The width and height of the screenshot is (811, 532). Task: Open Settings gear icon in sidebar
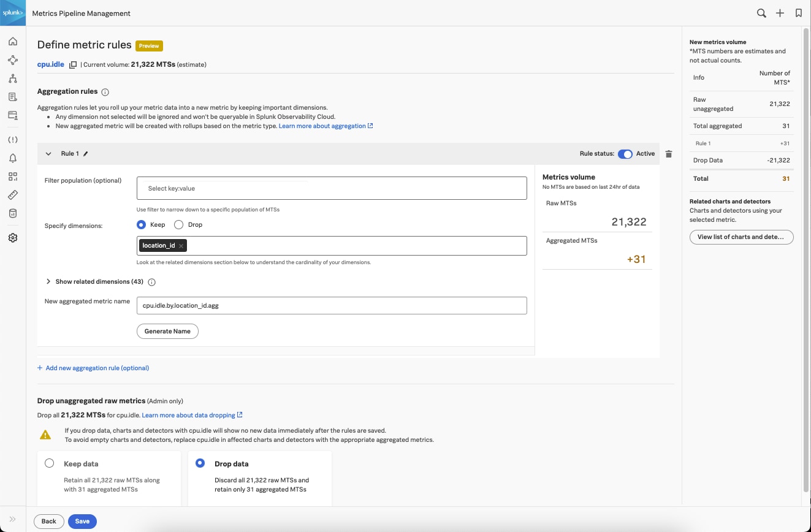coord(13,238)
